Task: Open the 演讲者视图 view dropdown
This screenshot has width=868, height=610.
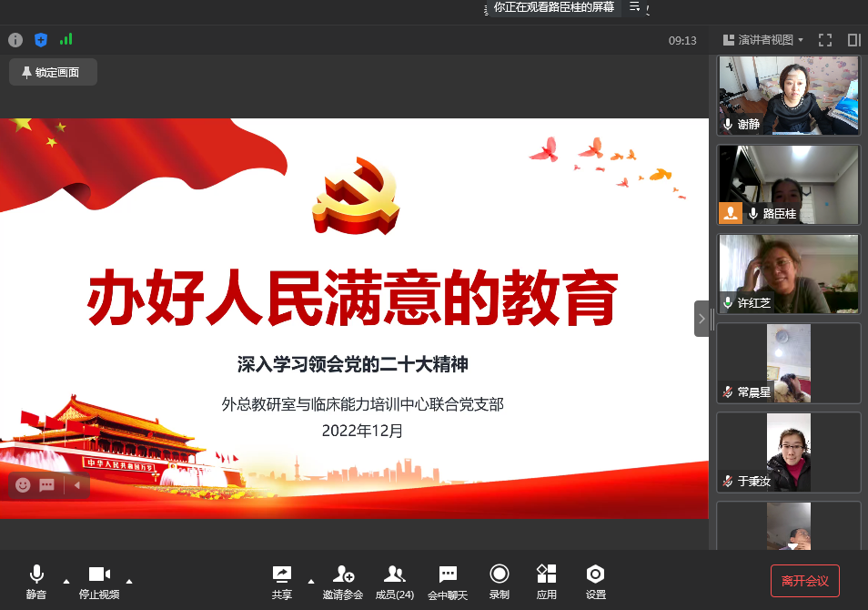Action: click(763, 40)
